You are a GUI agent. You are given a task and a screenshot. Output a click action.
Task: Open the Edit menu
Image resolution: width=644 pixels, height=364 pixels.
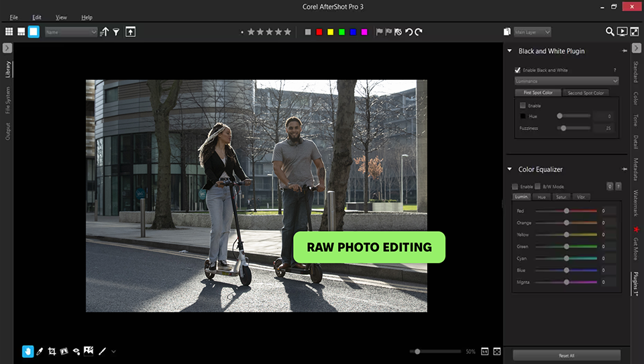(x=36, y=17)
